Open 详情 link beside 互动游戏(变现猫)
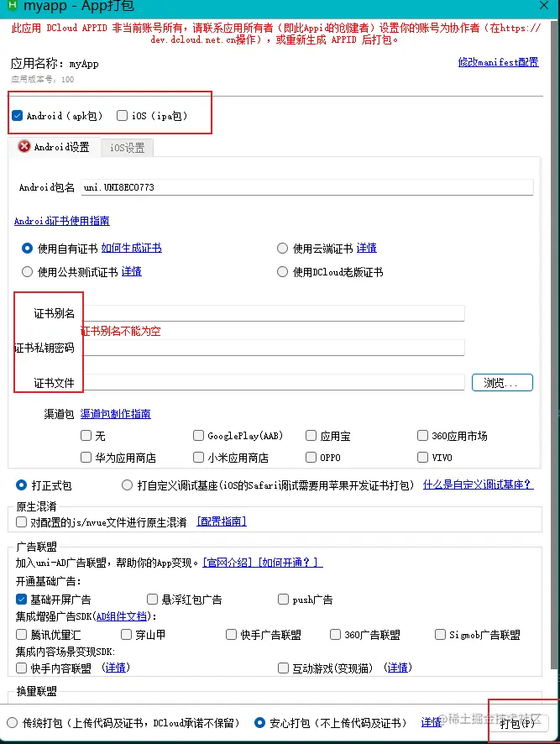560x744 pixels. click(x=397, y=668)
